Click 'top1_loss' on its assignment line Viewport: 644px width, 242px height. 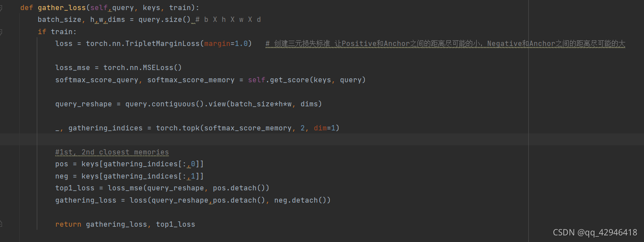[x=75, y=188]
